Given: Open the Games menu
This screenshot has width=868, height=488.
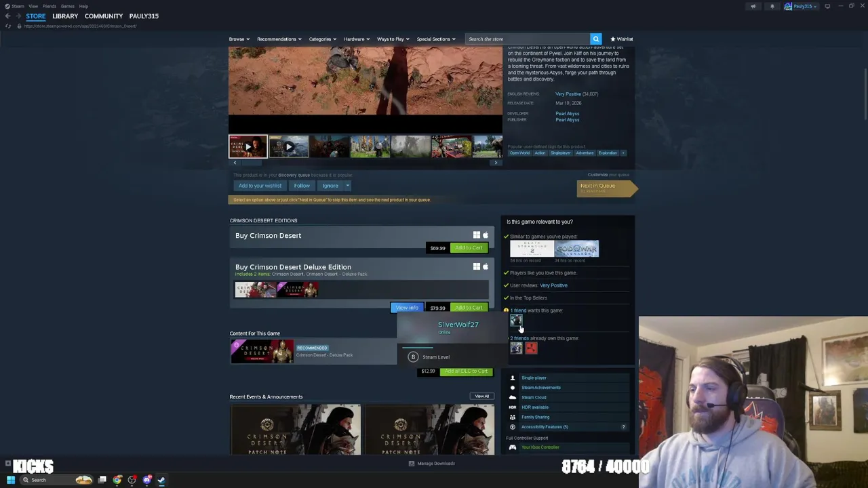Looking at the screenshot, I should (x=67, y=6).
